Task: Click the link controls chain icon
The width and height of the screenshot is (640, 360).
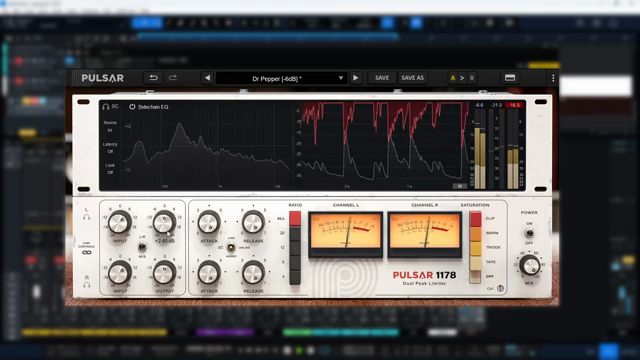Action: pyautogui.click(x=87, y=253)
